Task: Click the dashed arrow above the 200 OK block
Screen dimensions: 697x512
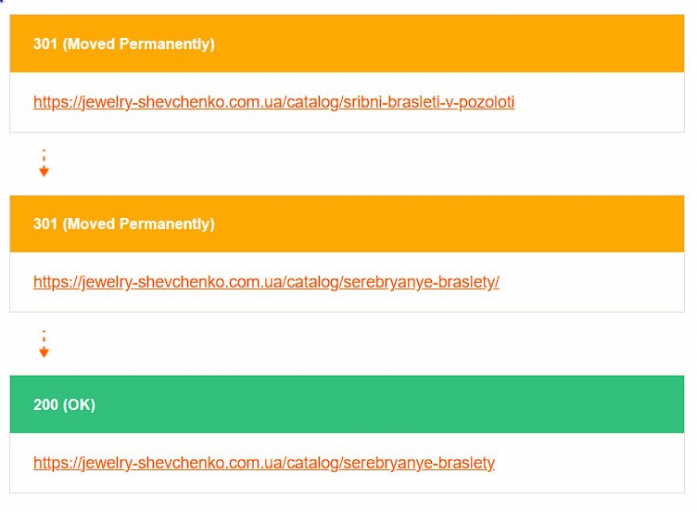Action: [x=44, y=344]
